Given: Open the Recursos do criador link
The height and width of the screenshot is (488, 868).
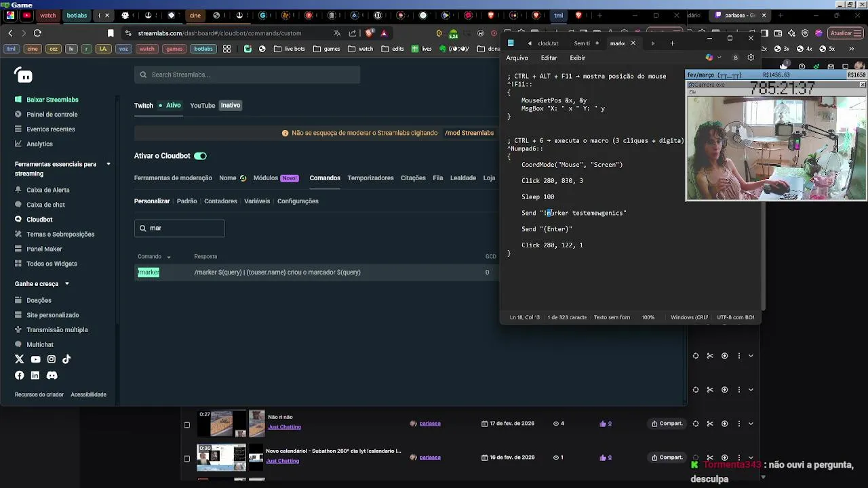Looking at the screenshot, I should (39, 394).
